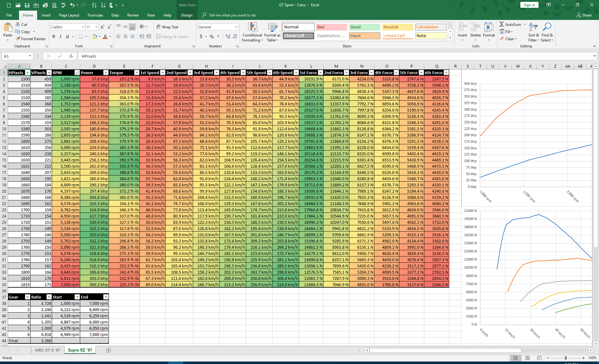Toggle Wrap Text

tap(167, 27)
